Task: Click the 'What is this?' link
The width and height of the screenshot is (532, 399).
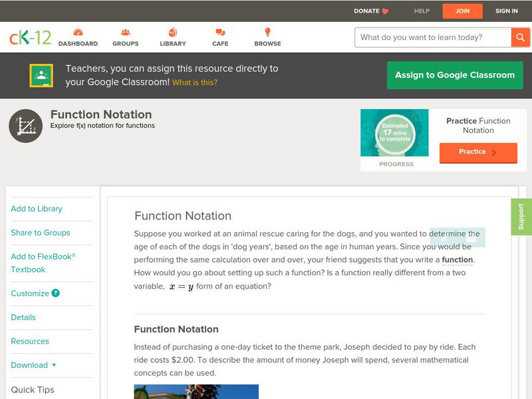Action: [195, 82]
